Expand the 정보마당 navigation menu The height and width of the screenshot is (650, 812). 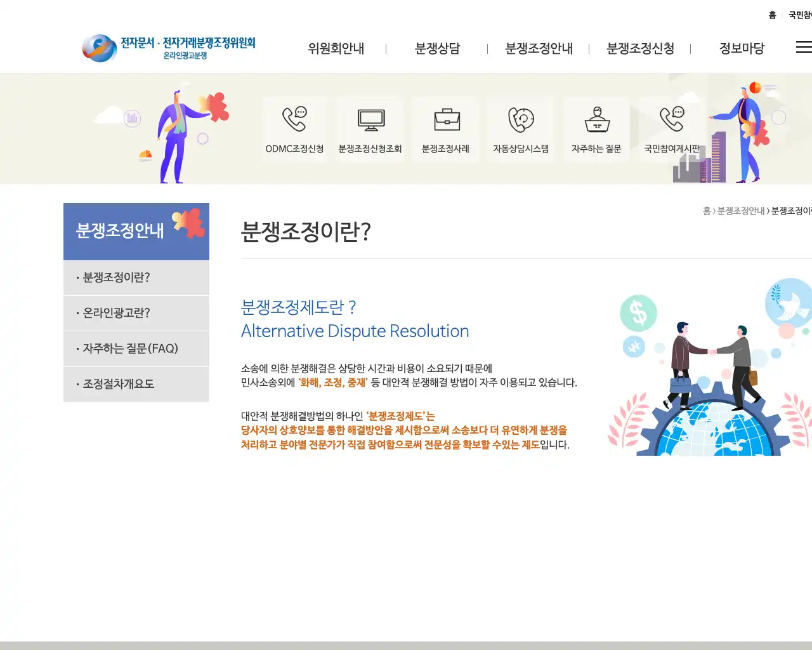tap(742, 48)
